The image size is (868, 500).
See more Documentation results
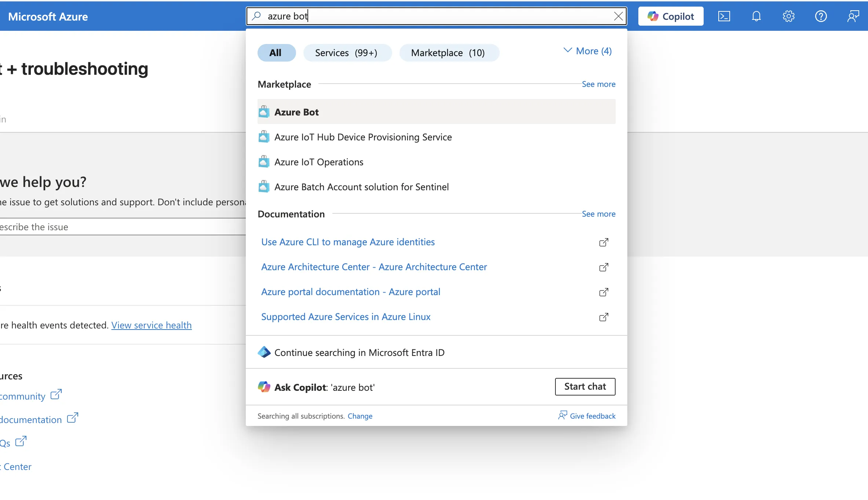point(598,214)
